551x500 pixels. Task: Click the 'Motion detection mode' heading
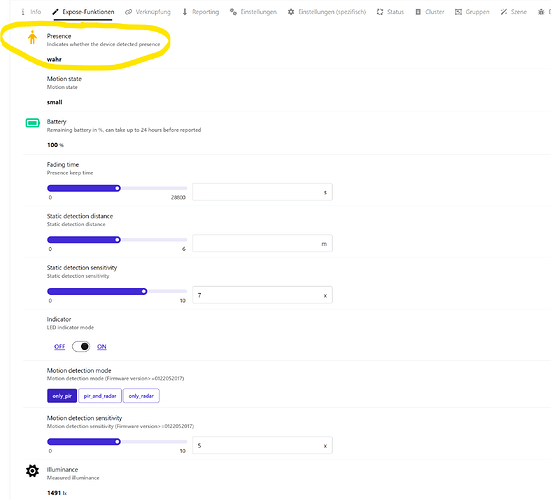point(79,371)
